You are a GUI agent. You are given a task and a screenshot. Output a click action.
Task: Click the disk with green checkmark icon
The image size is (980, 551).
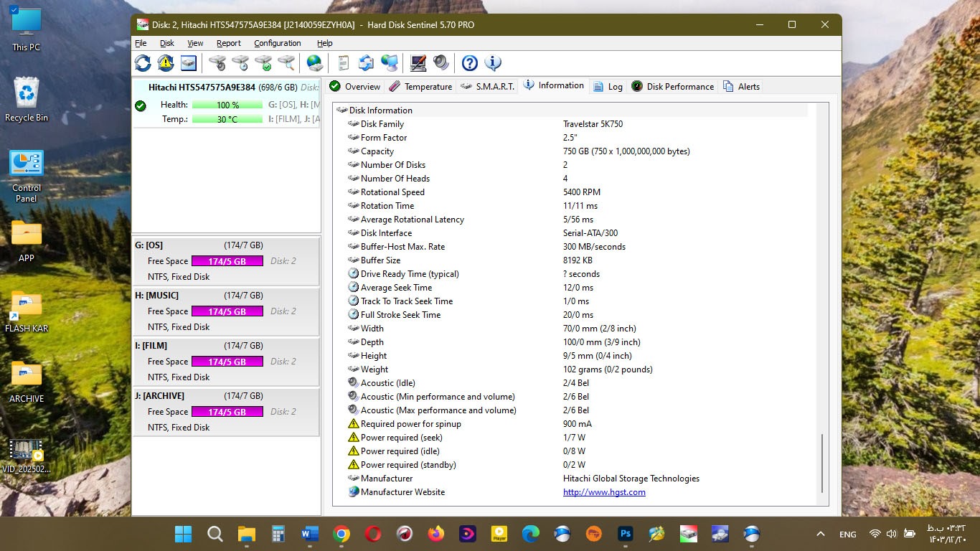[263, 63]
